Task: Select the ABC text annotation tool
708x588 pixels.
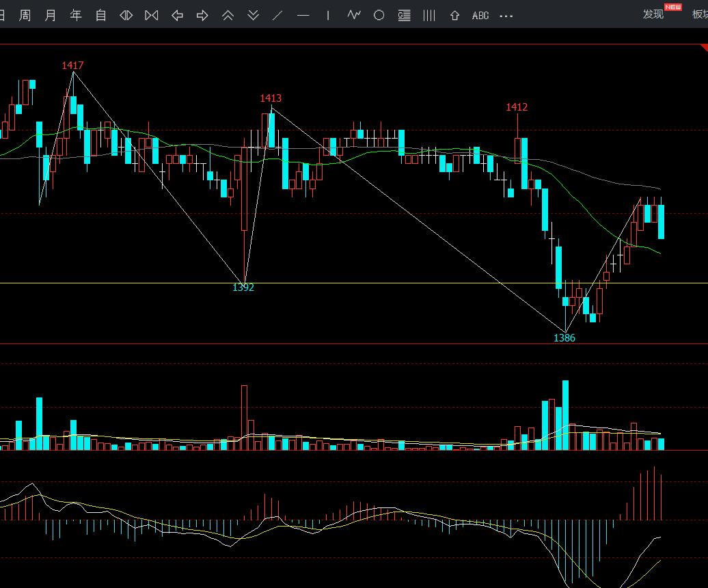Action: click(x=480, y=15)
